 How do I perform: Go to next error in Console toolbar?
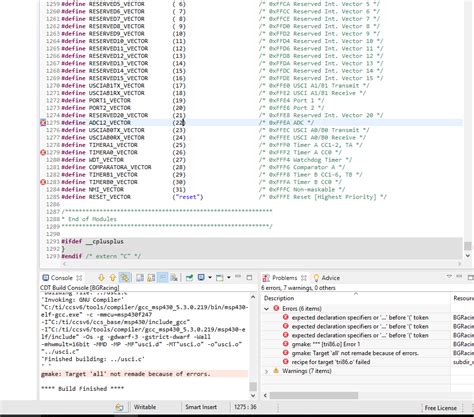101,277
